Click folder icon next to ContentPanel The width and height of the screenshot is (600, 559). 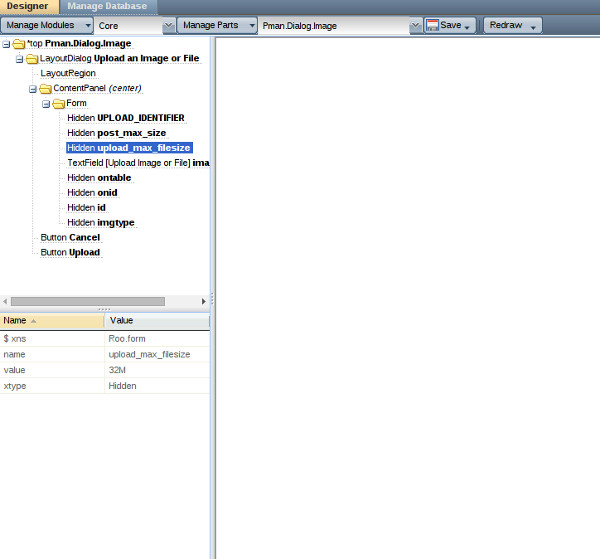pyautogui.click(x=46, y=89)
